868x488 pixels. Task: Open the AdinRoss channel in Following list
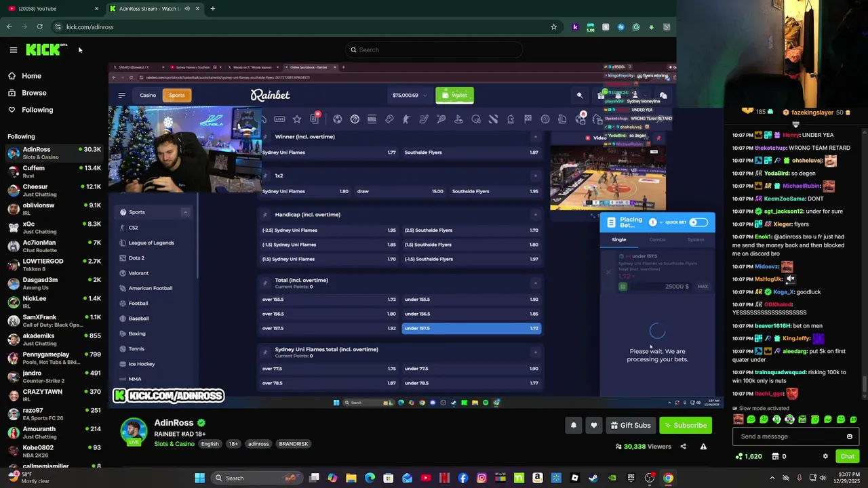point(54,153)
